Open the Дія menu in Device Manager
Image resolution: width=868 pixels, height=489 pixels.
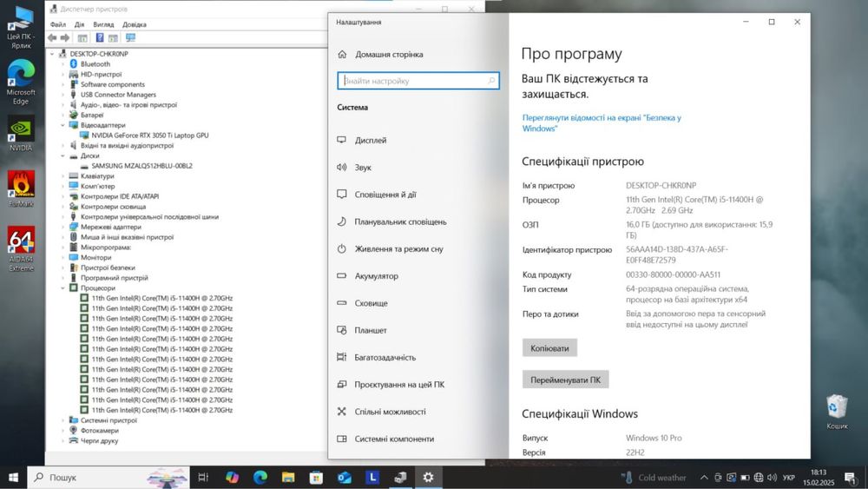point(80,24)
